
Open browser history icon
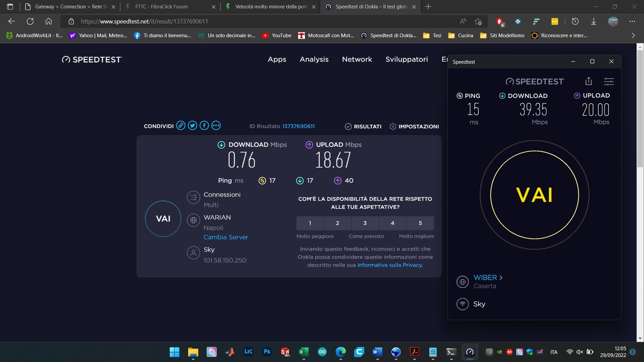click(x=575, y=21)
